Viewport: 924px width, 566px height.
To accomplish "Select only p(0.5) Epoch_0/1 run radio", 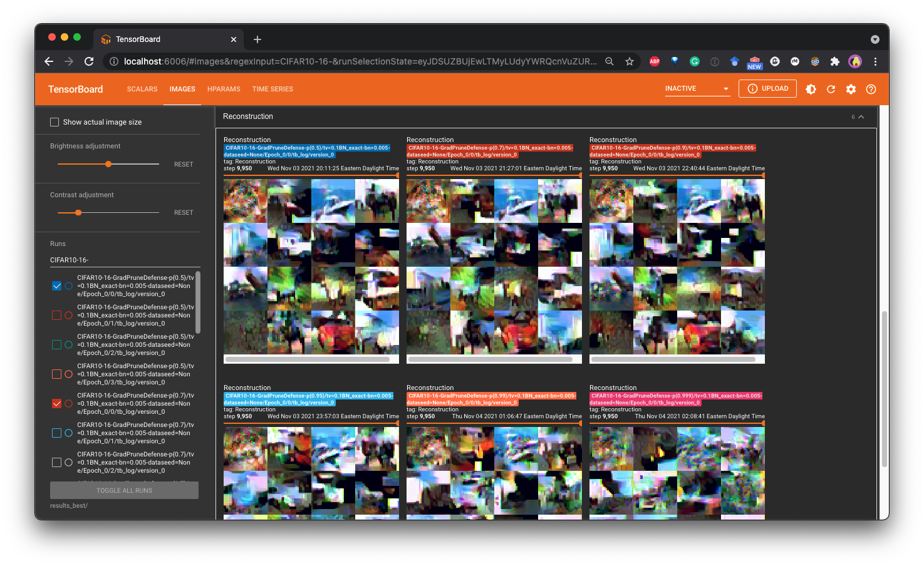I will click(x=69, y=315).
